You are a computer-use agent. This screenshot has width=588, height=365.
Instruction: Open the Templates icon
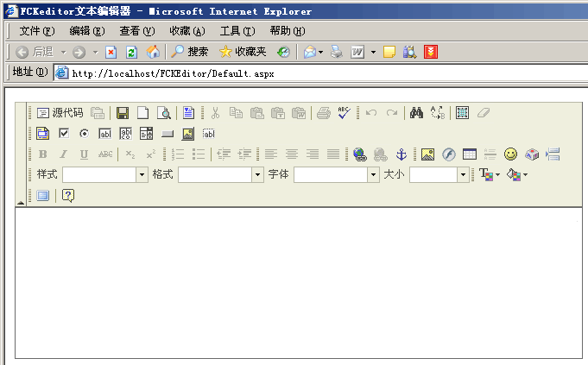click(x=188, y=113)
